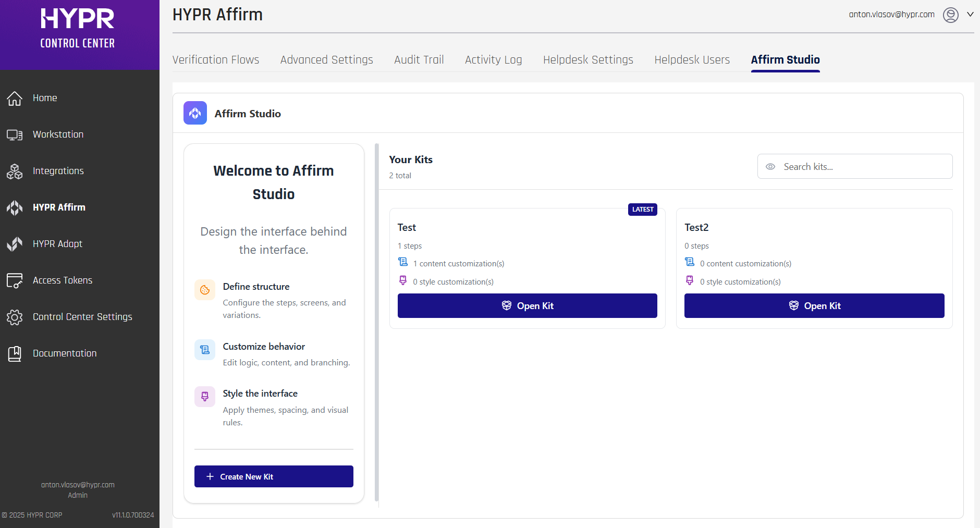Open Workstation via its monitor icon

pos(15,135)
